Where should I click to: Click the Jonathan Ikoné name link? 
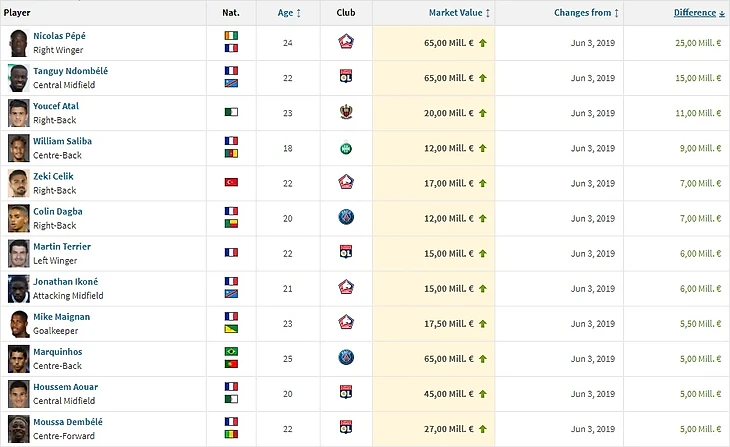pyautogui.click(x=66, y=282)
